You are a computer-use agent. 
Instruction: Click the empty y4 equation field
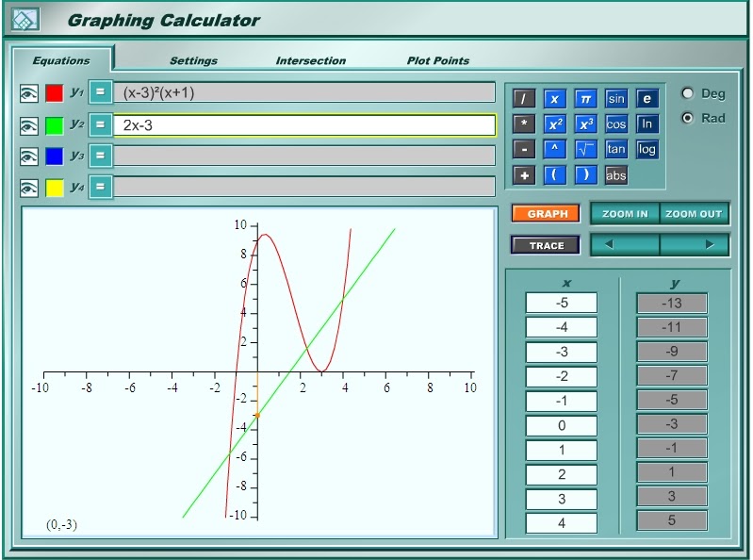[304, 187]
